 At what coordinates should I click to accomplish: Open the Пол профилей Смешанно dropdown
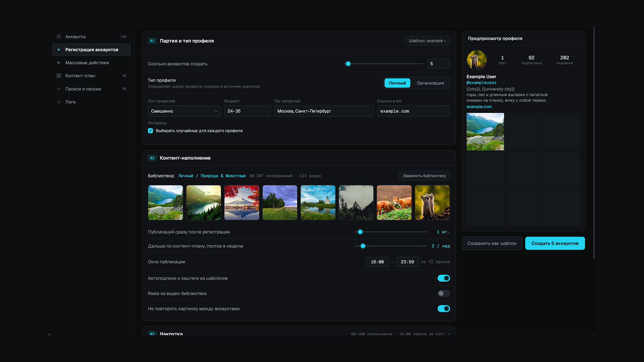click(x=184, y=111)
